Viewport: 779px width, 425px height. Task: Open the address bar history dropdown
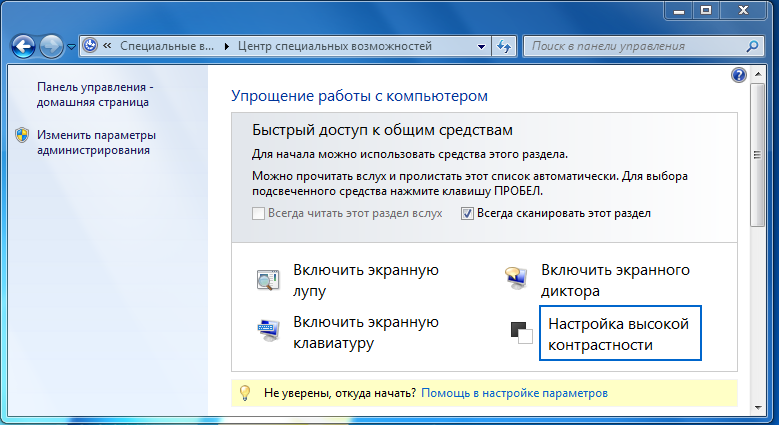click(481, 47)
